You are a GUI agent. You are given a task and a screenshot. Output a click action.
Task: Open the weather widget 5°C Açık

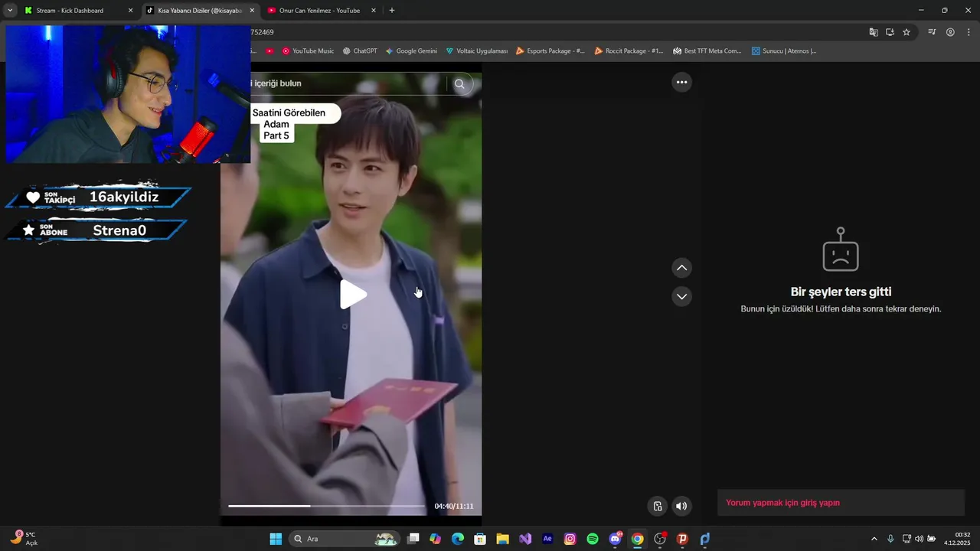[24, 539]
